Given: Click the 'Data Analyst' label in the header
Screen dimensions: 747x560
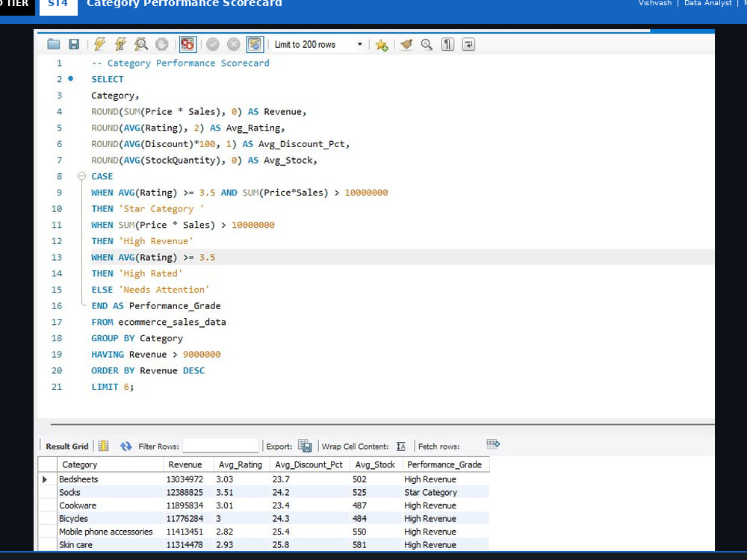Looking at the screenshot, I should pyautogui.click(x=708, y=3).
